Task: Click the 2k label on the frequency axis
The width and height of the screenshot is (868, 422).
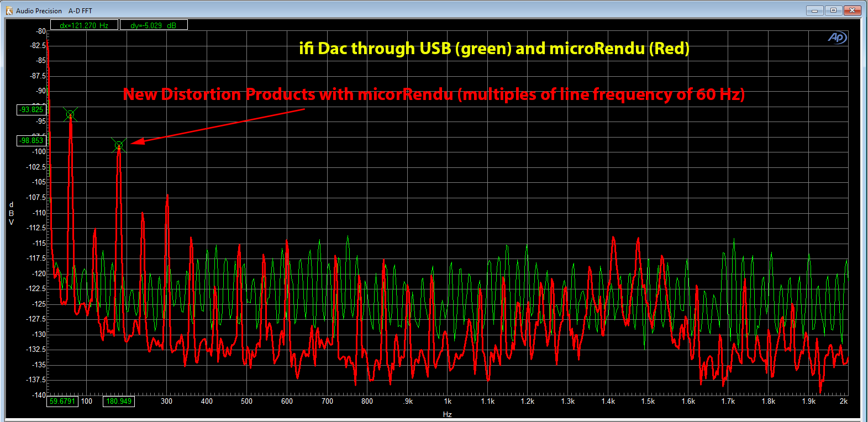Action: click(x=844, y=401)
